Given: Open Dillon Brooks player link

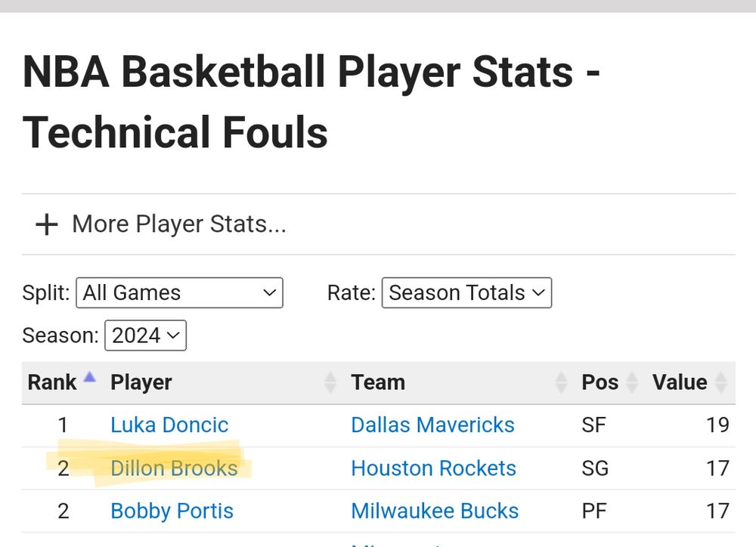Looking at the screenshot, I should click(174, 468).
